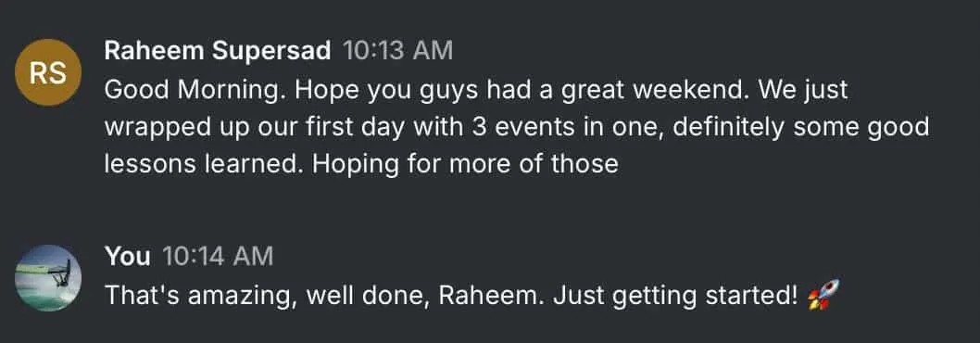Screen dimensions: 980x343
Task: Click the windsurfing profile photo avatar
Action: coord(48,278)
